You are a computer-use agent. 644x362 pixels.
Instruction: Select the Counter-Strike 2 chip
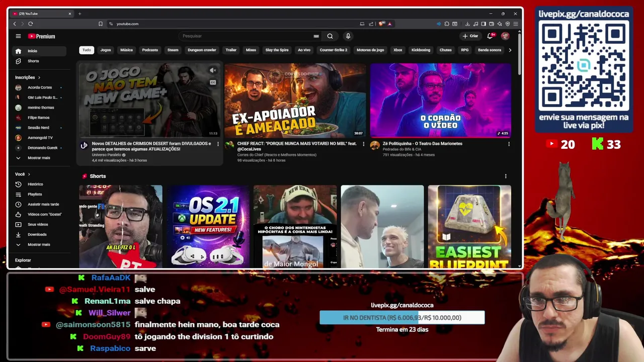[x=334, y=50]
